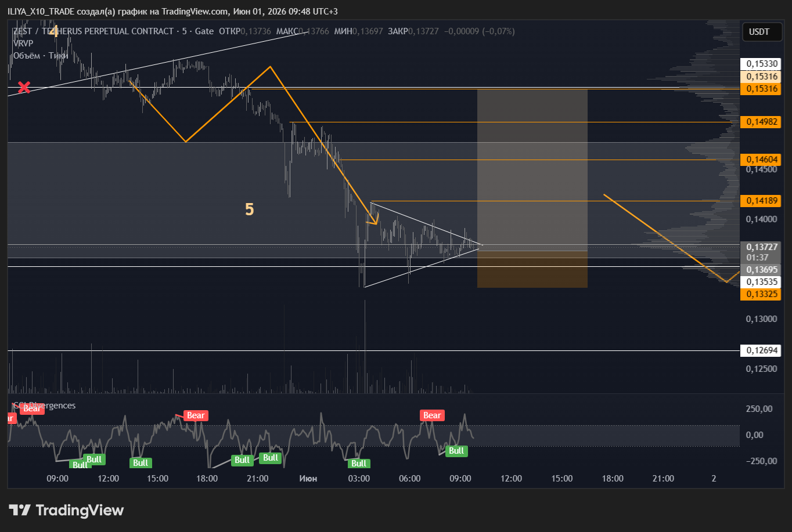Click the CCI Divergences indicator title
The width and height of the screenshot is (792, 532).
coord(44,406)
